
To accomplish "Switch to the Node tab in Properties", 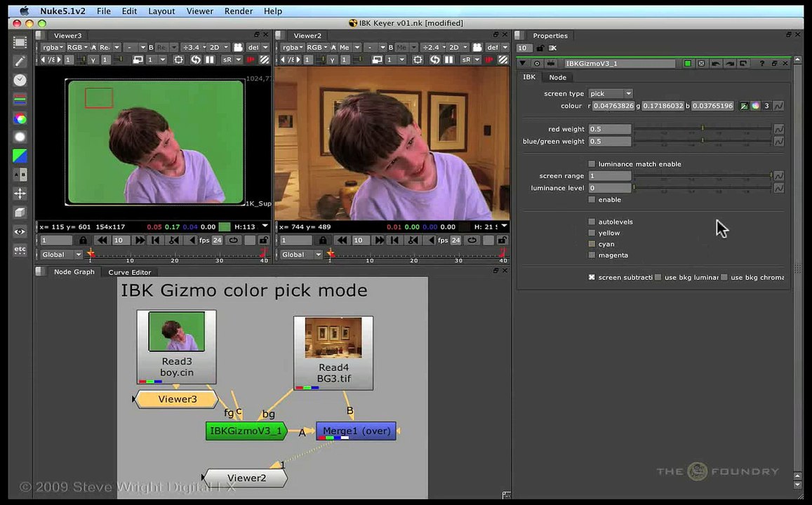I will click(x=558, y=77).
